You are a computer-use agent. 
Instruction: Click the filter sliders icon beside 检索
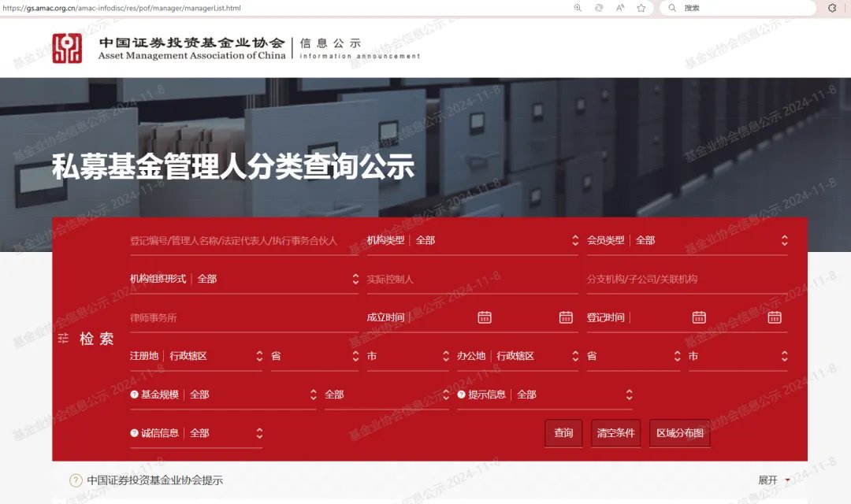[64, 339]
